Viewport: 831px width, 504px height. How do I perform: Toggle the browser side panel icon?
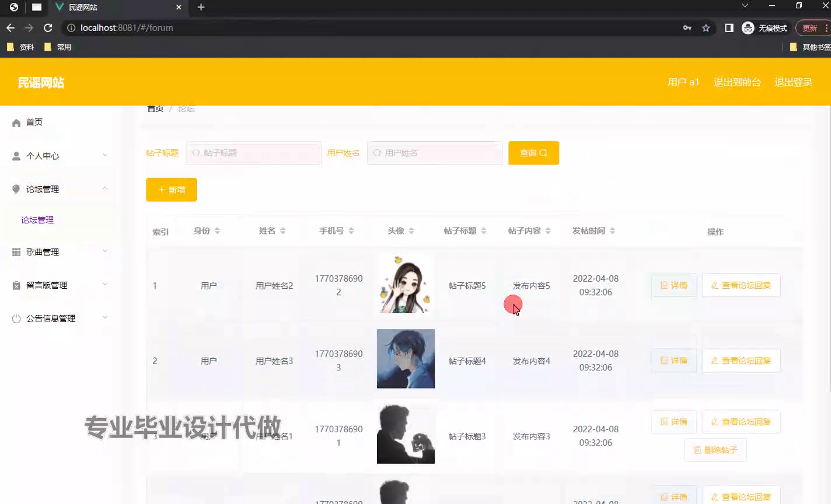click(729, 27)
